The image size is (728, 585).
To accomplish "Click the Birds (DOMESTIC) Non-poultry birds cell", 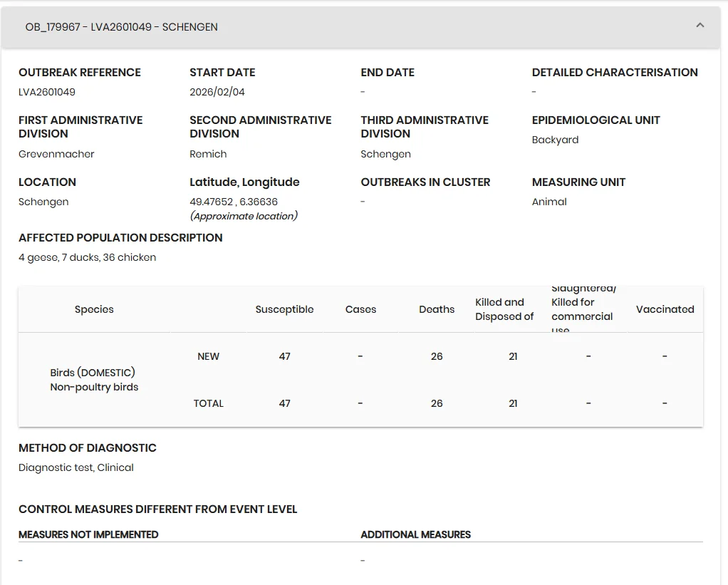I will point(94,380).
